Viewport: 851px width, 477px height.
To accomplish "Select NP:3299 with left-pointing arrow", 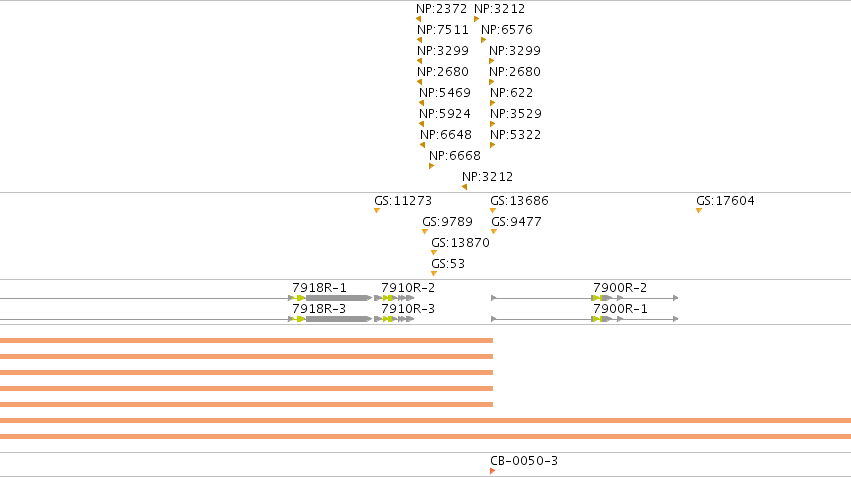I will (x=420, y=61).
